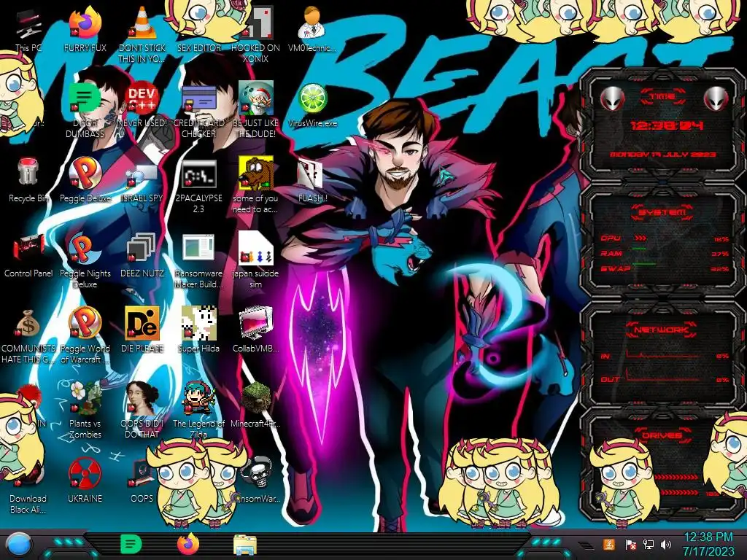Launch Firefox from the taskbar

(188, 544)
